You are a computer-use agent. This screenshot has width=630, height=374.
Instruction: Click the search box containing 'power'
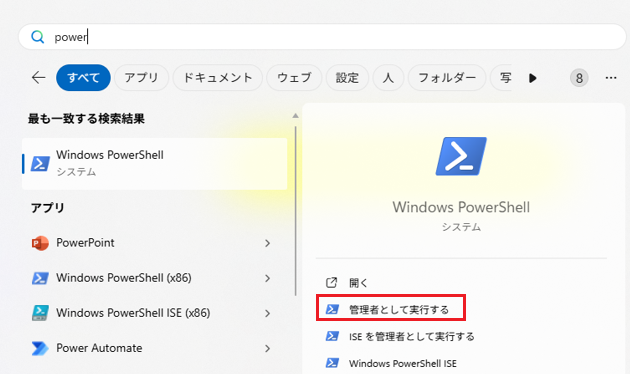click(x=322, y=37)
